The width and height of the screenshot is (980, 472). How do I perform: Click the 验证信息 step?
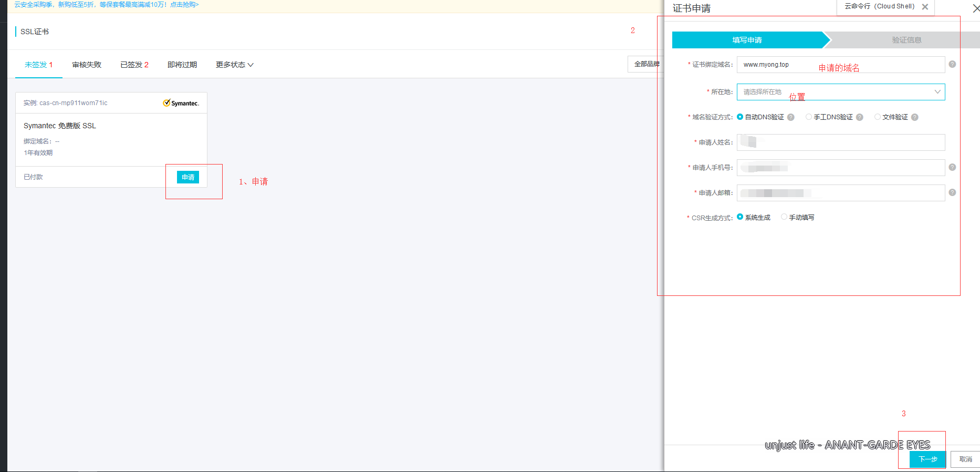906,40
